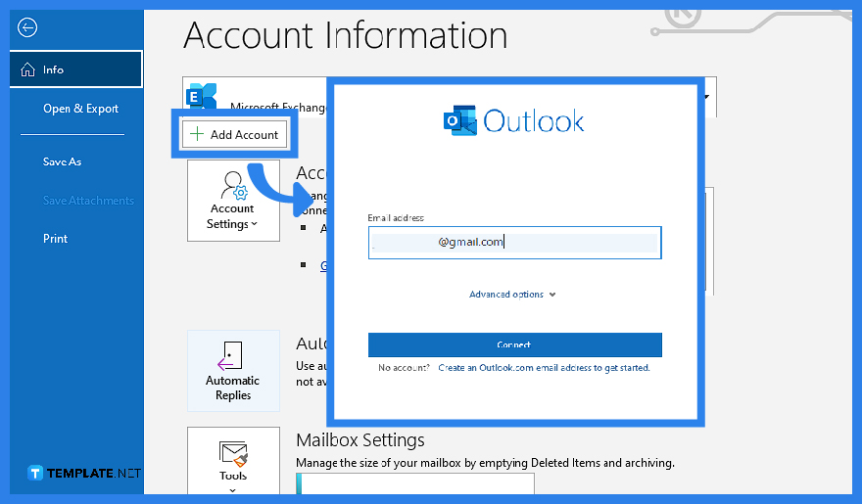Select Save Attachments in the sidebar
Viewport: 862px width, 504px height.
click(x=88, y=201)
